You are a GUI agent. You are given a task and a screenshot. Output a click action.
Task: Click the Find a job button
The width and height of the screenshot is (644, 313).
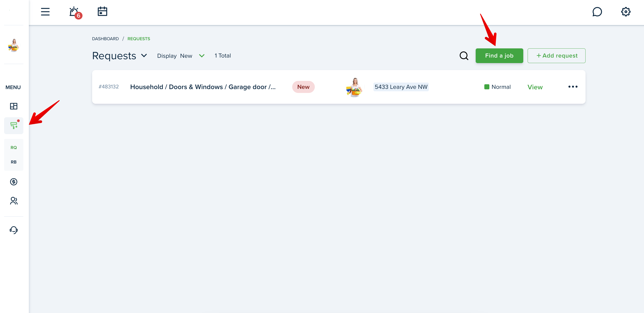pos(499,56)
